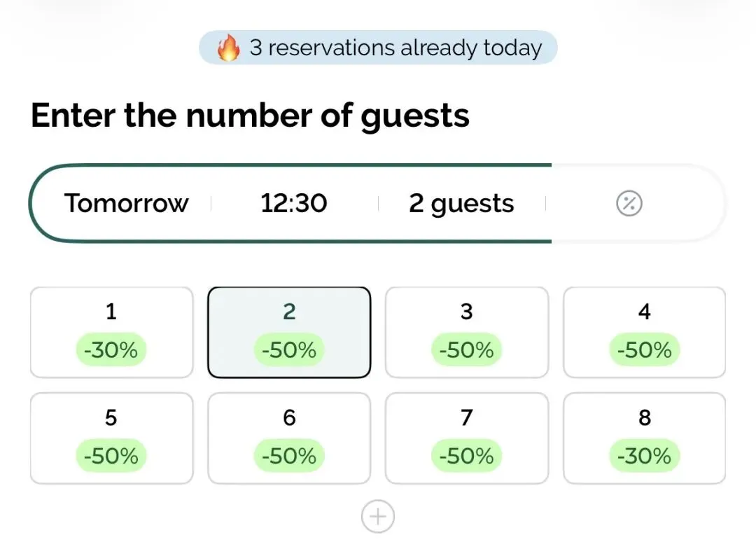756x549 pixels.
Task: Click the -30% badge under 8 guests
Action: point(644,456)
